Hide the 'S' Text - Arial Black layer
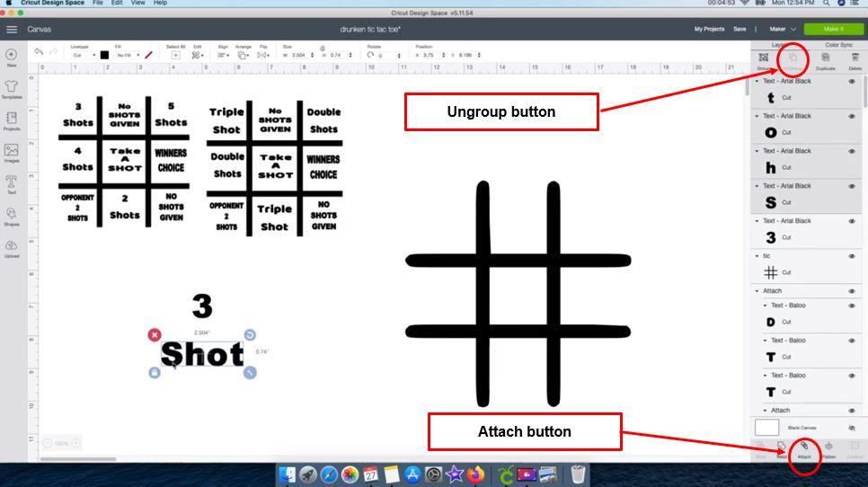This screenshot has width=868, height=487. click(852, 186)
